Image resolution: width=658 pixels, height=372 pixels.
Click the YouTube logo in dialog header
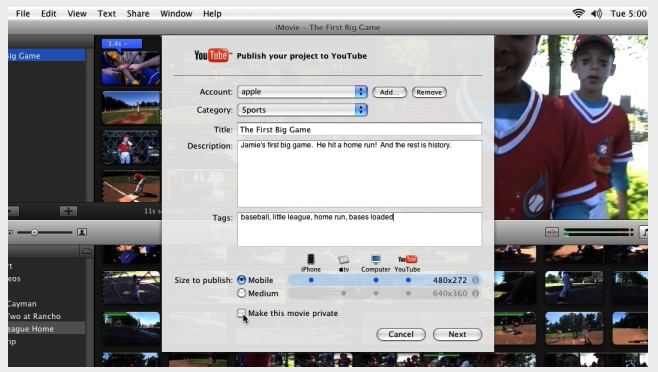212,55
